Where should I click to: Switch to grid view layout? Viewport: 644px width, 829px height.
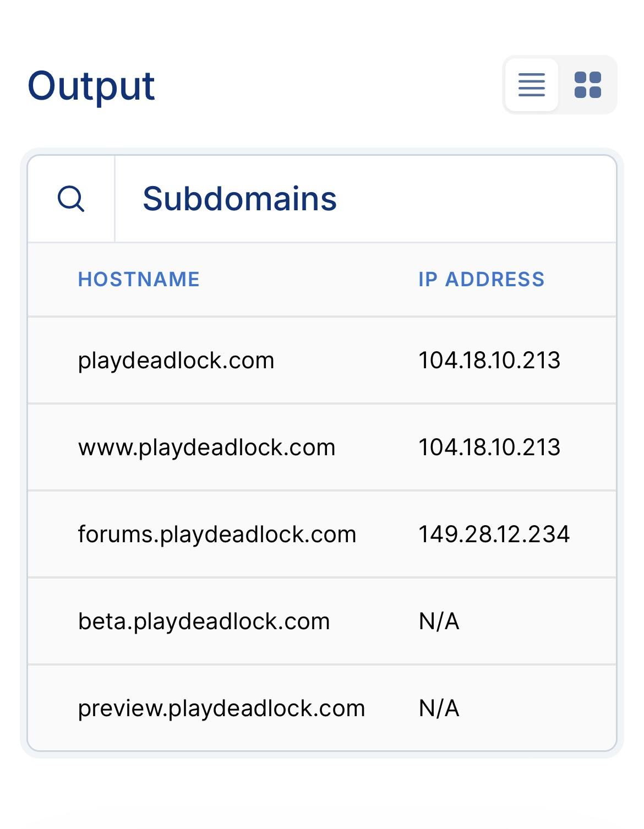pyautogui.click(x=587, y=85)
